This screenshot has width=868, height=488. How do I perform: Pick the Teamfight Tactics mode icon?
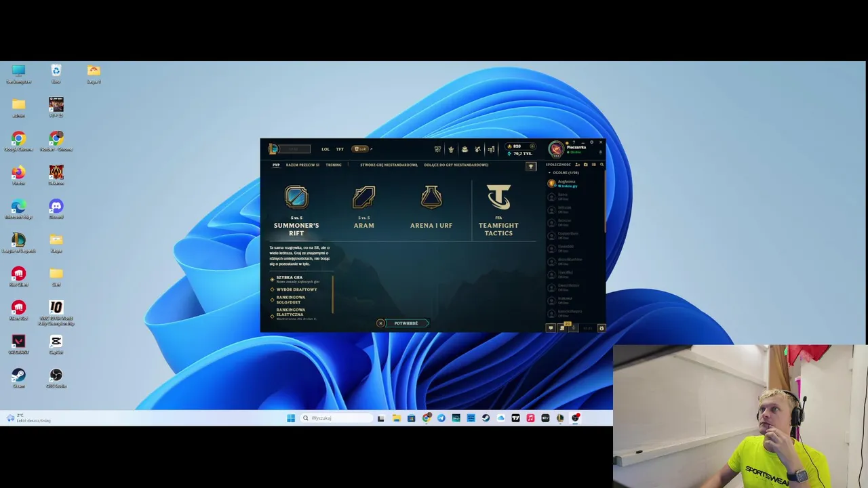click(x=498, y=197)
